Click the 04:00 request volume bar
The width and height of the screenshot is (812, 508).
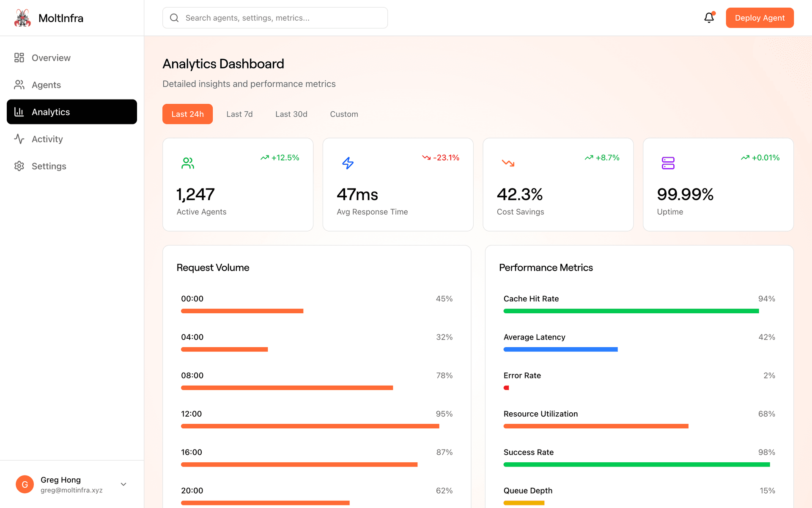point(225,350)
